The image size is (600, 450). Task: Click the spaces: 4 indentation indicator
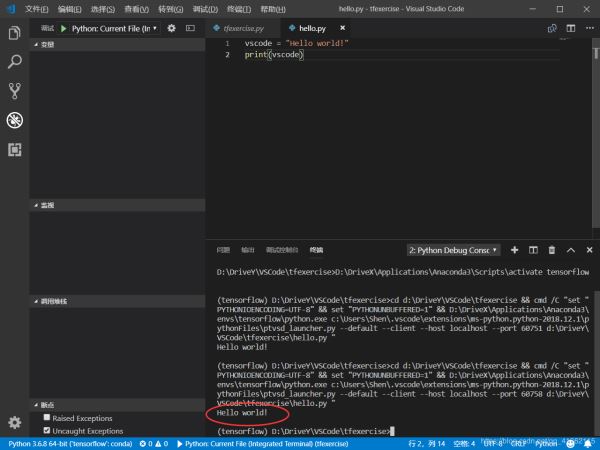tap(464, 443)
